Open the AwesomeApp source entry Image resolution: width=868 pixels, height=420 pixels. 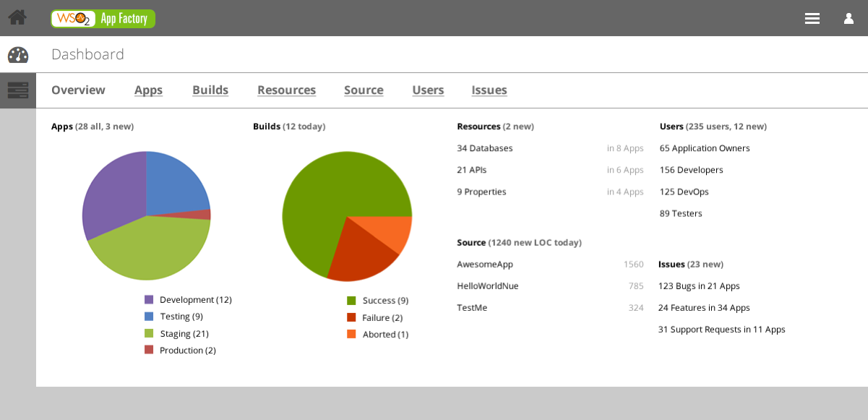[x=485, y=265]
